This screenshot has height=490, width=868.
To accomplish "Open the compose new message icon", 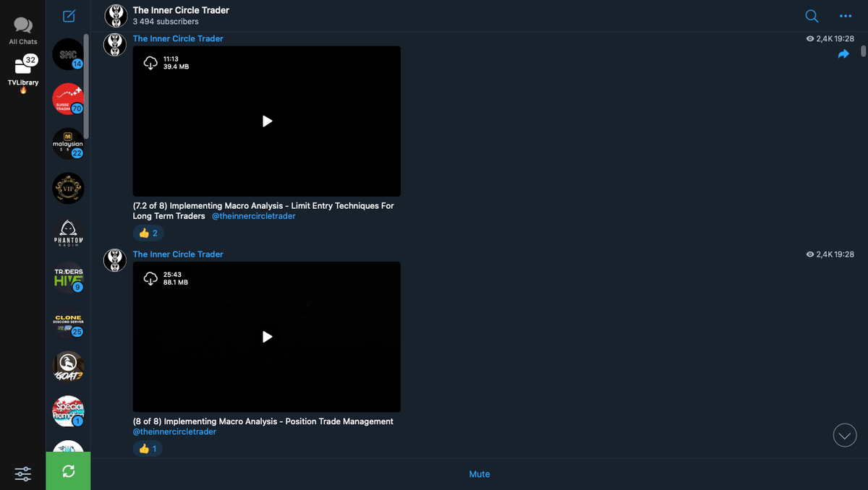I will 69,15.
